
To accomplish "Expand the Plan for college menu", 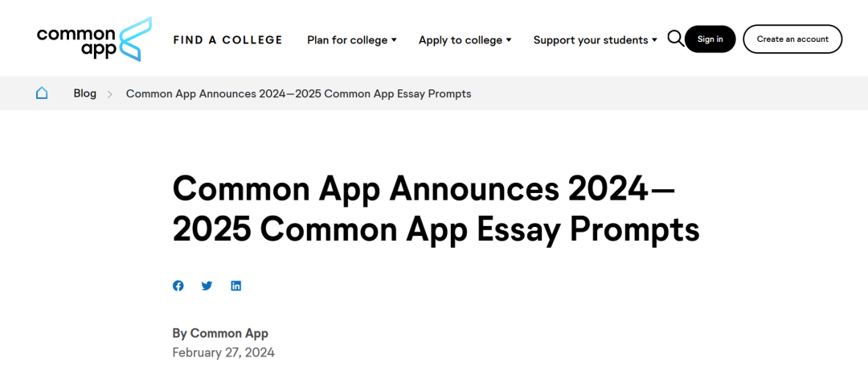I will 352,40.
